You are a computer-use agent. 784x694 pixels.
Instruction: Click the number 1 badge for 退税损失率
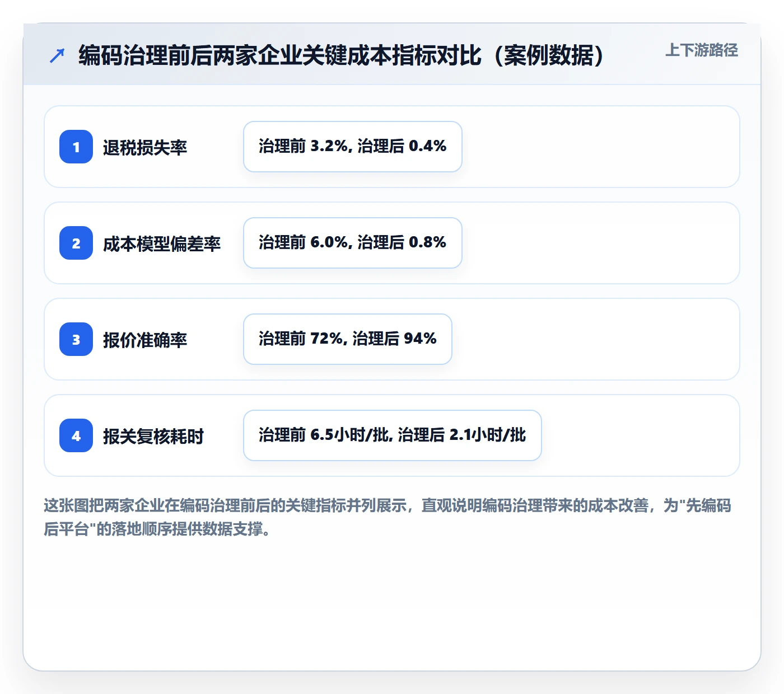(x=76, y=147)
